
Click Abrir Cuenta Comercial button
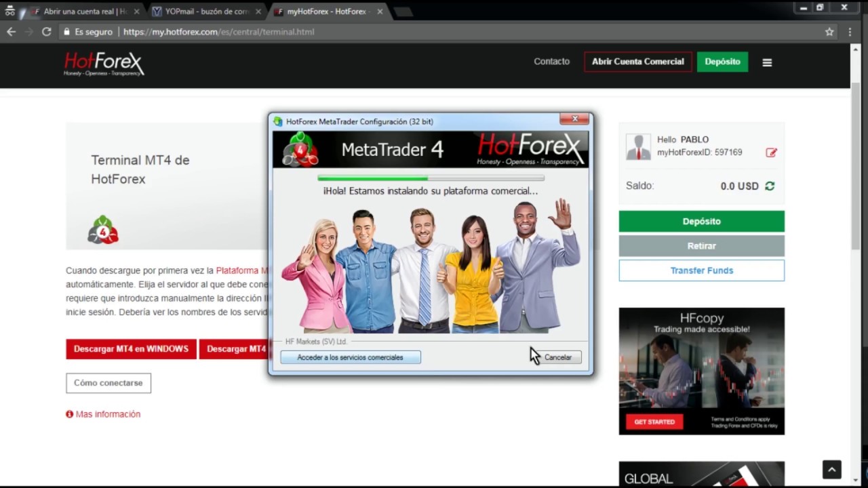pyautogui.click(x=638, y=62)
